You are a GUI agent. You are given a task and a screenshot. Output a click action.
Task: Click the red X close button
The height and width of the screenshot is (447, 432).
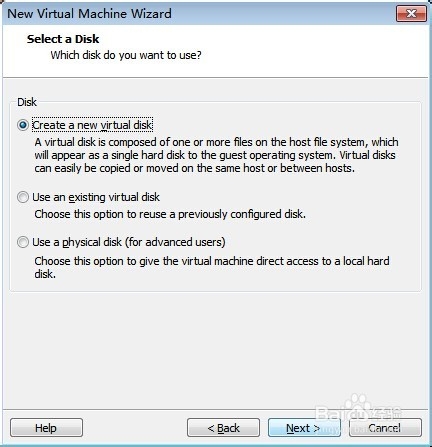tap(411, 13)
